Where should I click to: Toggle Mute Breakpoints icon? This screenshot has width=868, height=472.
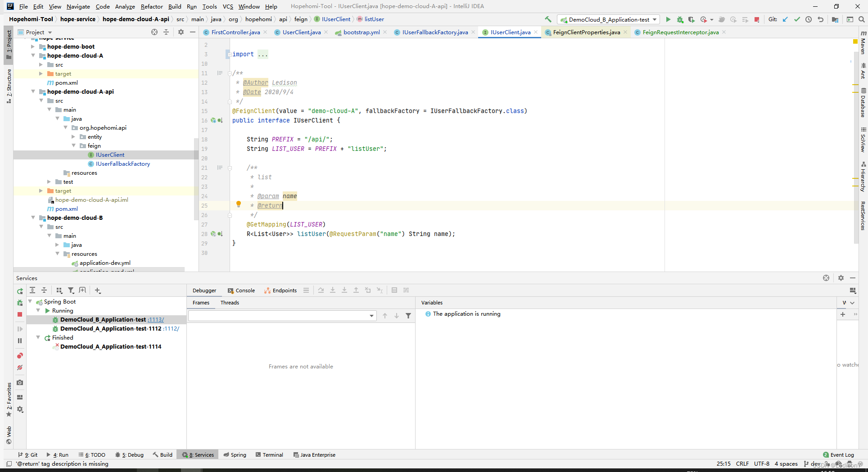click(x=20, y=368)
